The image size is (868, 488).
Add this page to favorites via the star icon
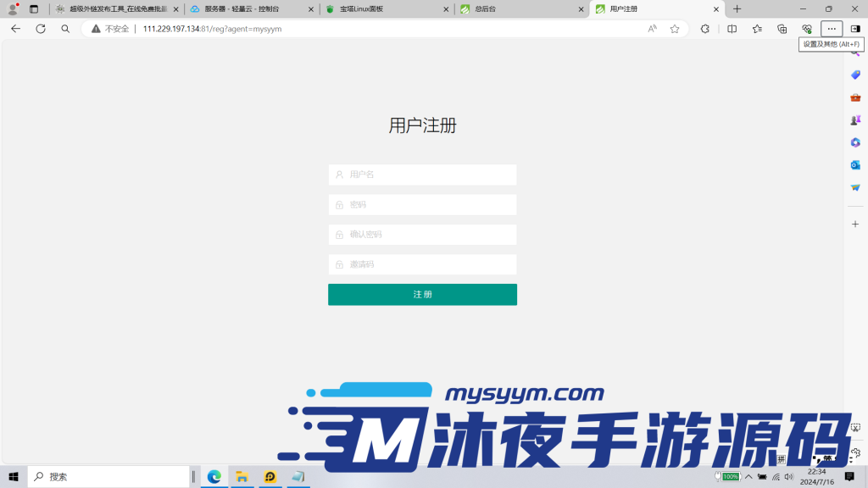pyautogui.click(x=675, y=29)
